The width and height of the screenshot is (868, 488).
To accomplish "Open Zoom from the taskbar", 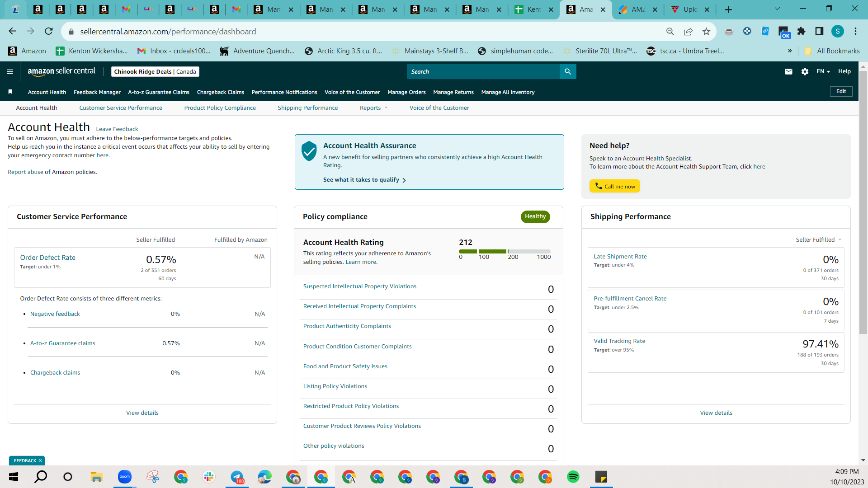I will 124,477.
